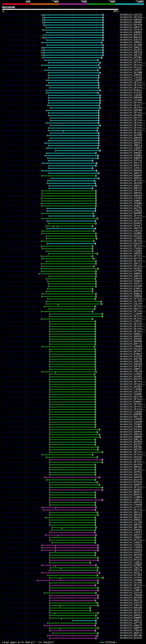Select the hit UniRef100_Q5KIE8
This screenshot has width=146, height=644.
pyautogui.click(x=131, y=515)
